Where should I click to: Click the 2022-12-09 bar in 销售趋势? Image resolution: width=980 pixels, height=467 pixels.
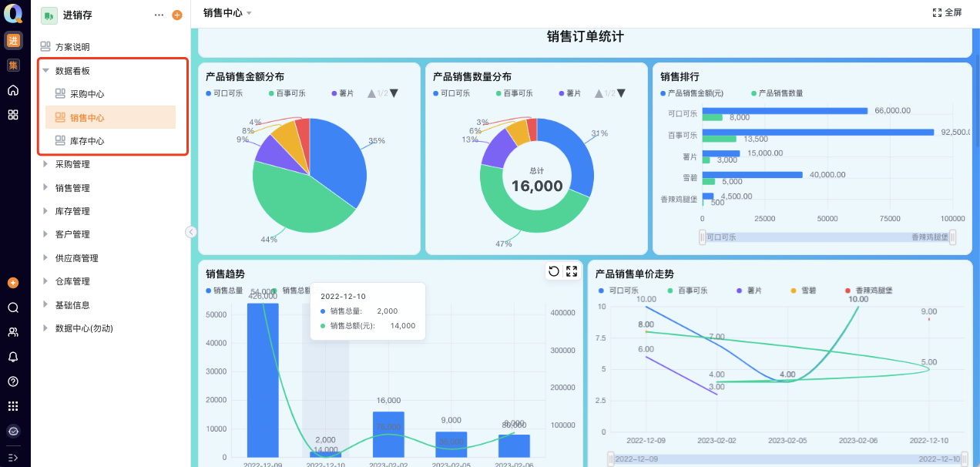(x=263, y=380)
